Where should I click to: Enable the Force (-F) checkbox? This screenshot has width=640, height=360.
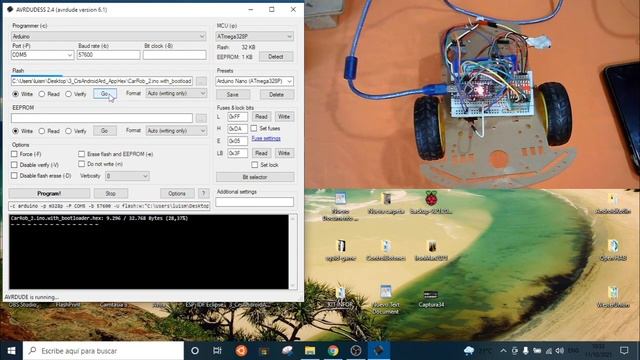coord(14,154)
